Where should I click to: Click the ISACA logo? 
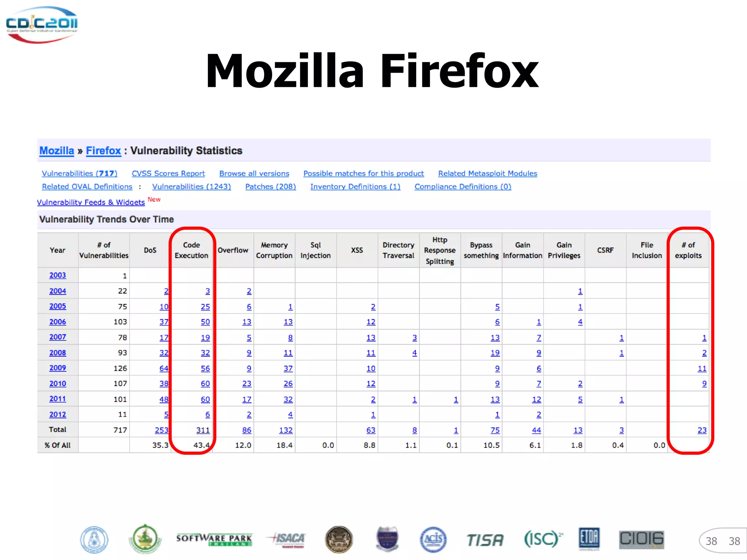click(x=286, y=540)
